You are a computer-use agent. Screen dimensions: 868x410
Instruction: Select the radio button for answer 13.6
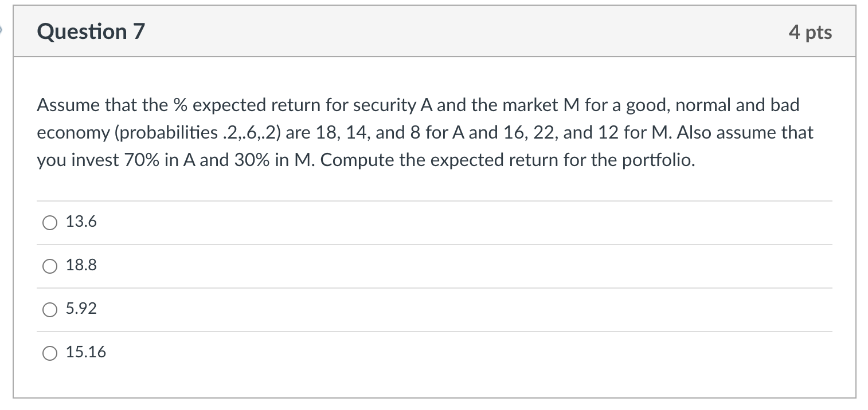[x=49, y=223]
